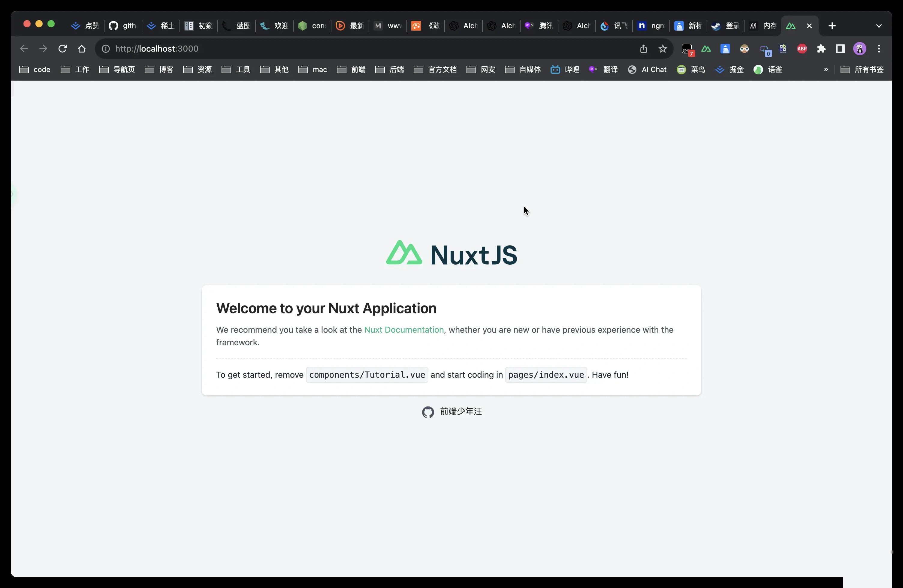
Task: Click the GitHub icon below the card
Action: 428,412
